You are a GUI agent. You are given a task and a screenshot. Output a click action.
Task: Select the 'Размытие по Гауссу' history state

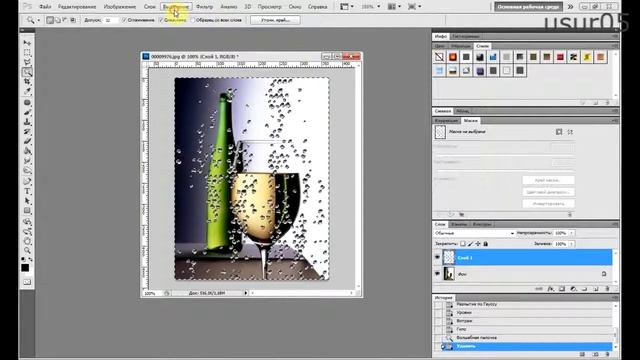coord(476,304)
